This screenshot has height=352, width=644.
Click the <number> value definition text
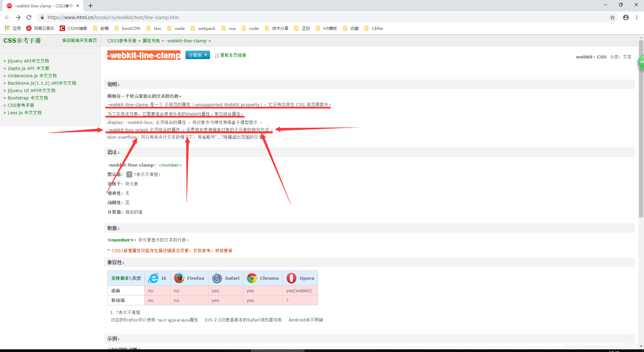pos(120,240)
